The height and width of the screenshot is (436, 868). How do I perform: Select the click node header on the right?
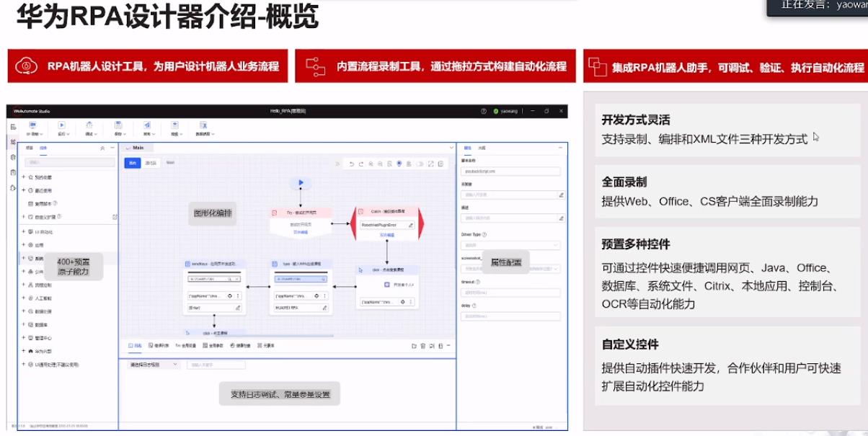tap(388, 270)
